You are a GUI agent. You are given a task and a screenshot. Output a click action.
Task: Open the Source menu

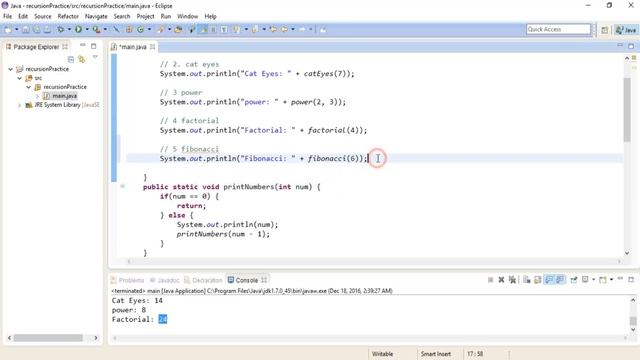(x=42, y=16)
